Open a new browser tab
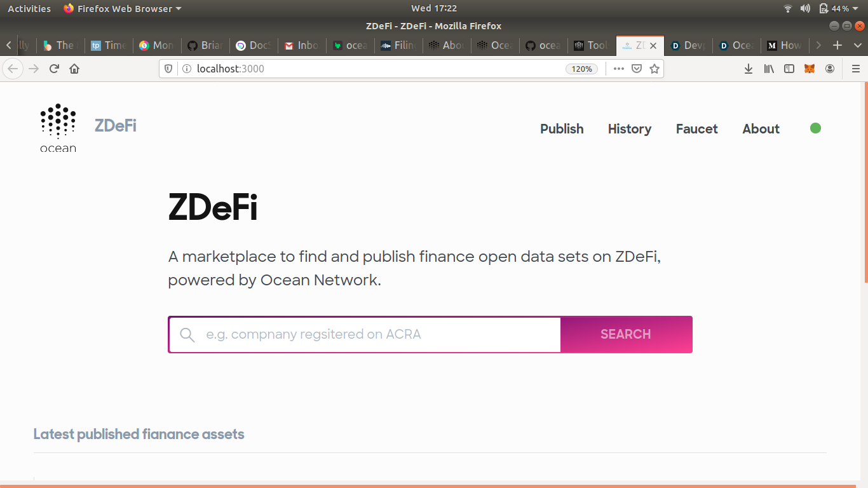This screenshot has height=488, width=868. tap(837, 45)
